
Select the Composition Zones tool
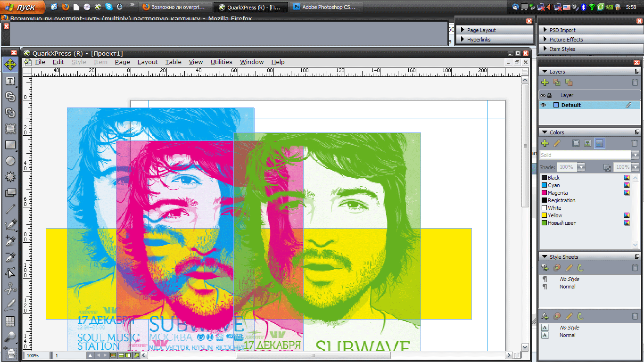pos(10,193)
